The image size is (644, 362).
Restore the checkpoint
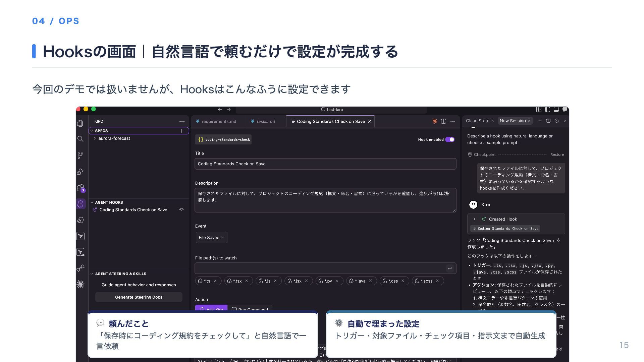pyautogui.click(x=557, y=155)
